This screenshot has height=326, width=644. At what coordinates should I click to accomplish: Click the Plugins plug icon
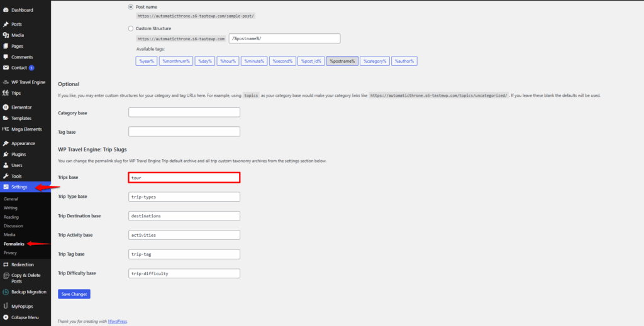[6, 154]
